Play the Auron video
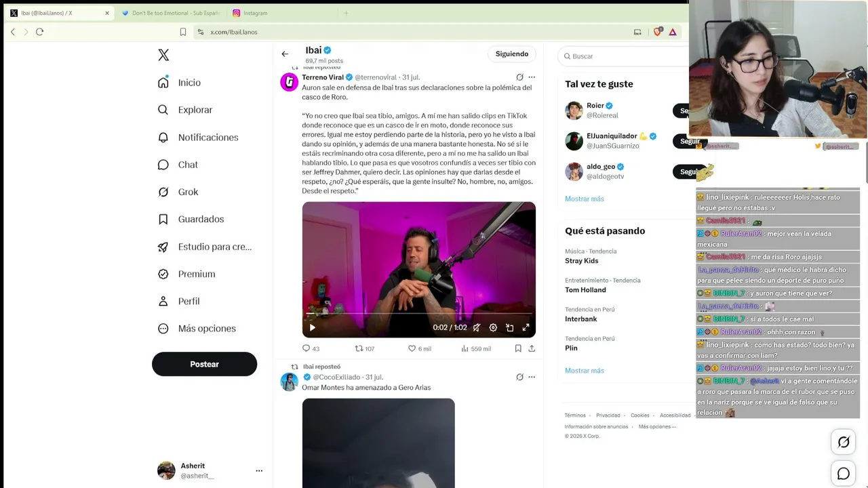 (x=313, y=327)
